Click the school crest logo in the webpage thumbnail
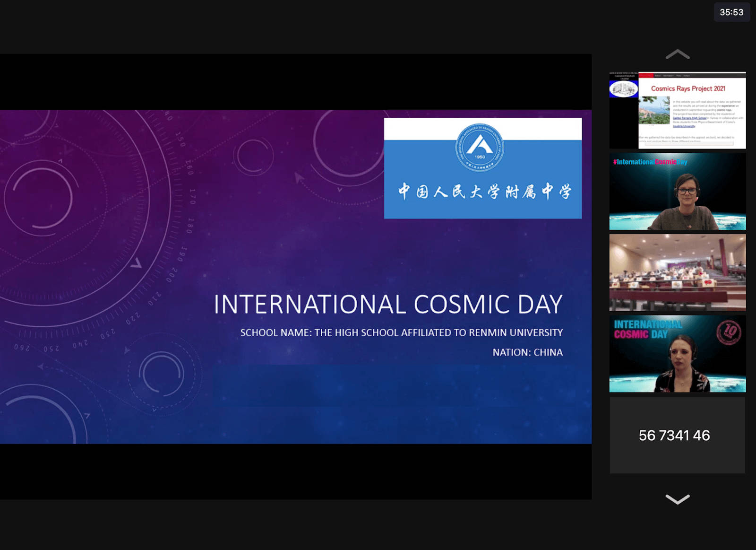This screenshot has height=550, width=756. (624, 89)
